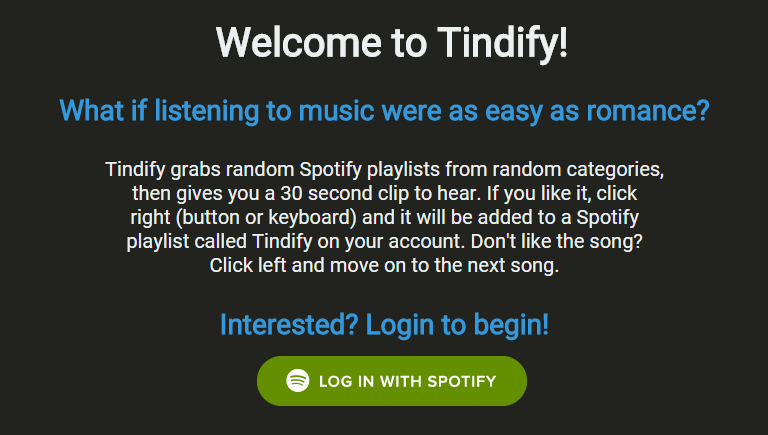This screenshot has width=768, height=435.
Task: Click the line mentioning button or keyboard
Action: click(384, 218)
